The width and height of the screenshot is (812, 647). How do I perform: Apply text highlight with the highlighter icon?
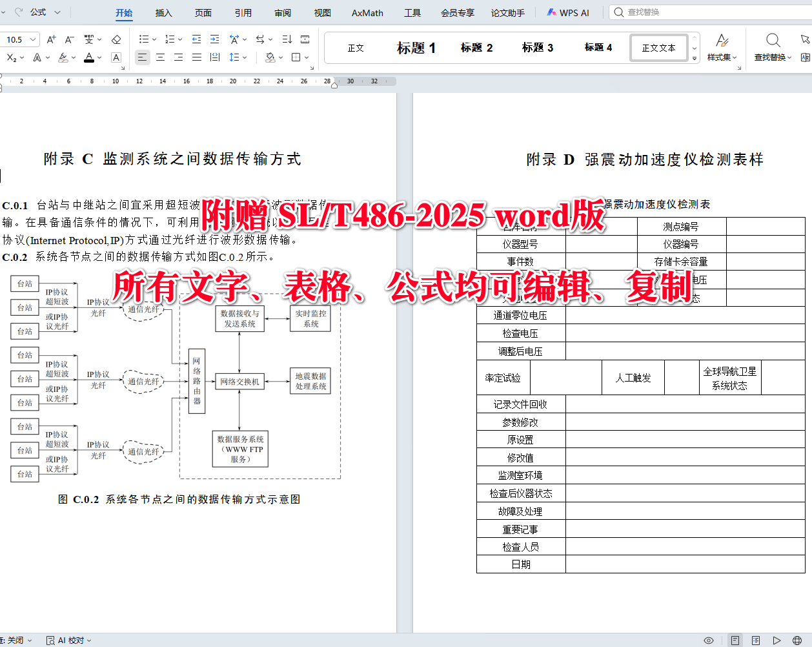point(63,57)
